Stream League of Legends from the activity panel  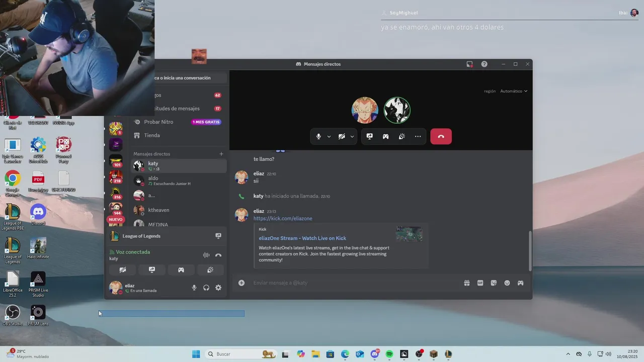pyautogui.click(x=218, y=236)
